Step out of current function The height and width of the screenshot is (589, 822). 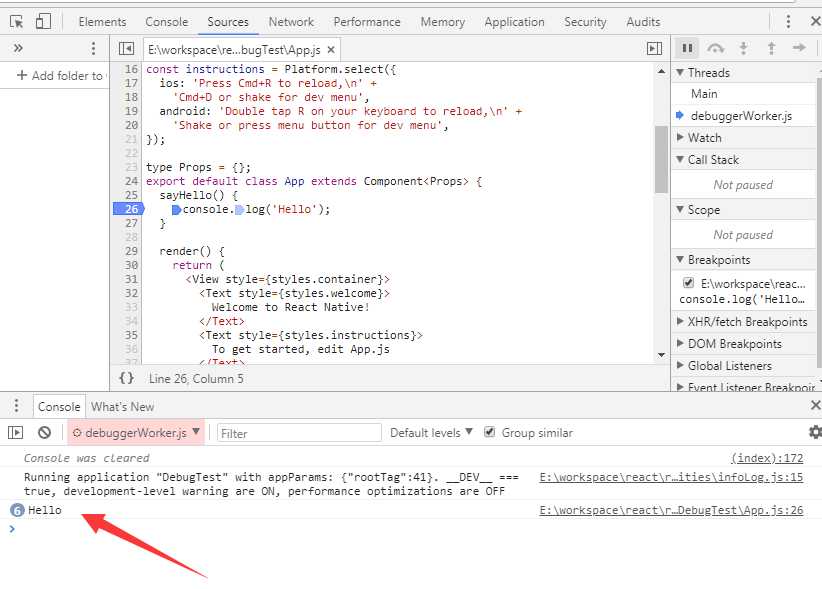(771, 48)
